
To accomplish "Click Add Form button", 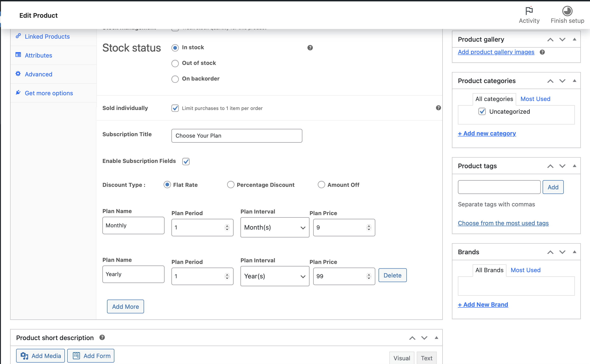I will click(91, 355).
